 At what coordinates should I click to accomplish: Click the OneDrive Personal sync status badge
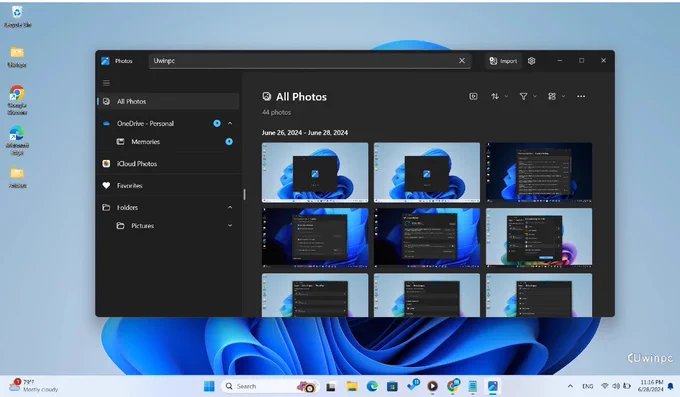point(217,124)
